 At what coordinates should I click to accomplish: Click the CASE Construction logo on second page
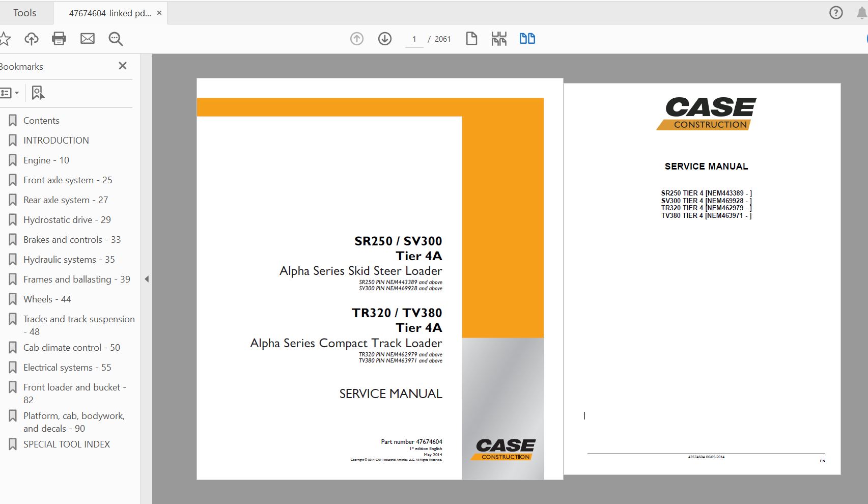(x=707, y=114)
